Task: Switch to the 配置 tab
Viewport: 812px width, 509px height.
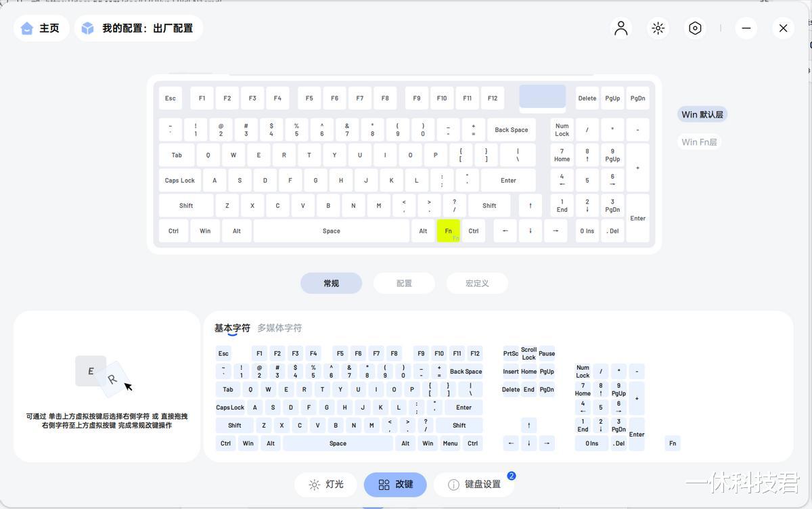Action: coord(404,283)
